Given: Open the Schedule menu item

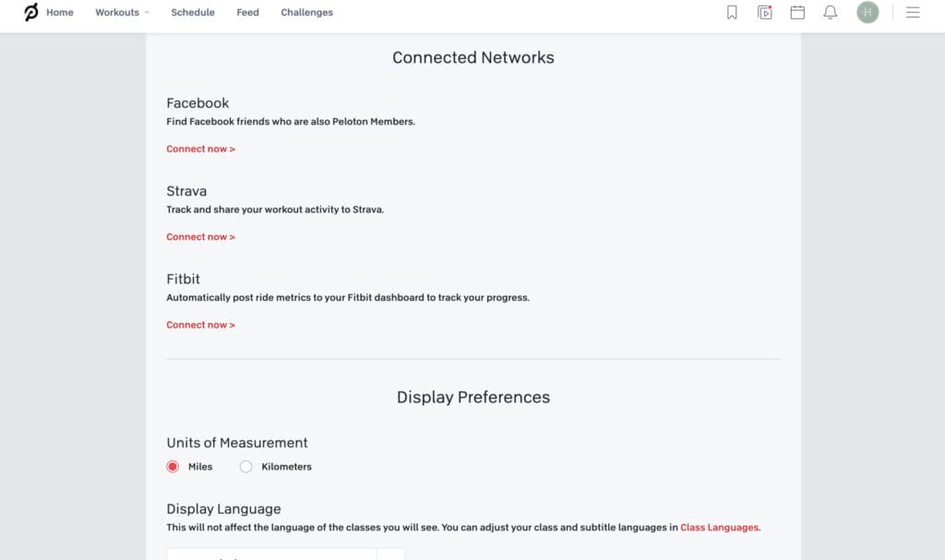Looking at the screenshot, I should tap(193, 12).
